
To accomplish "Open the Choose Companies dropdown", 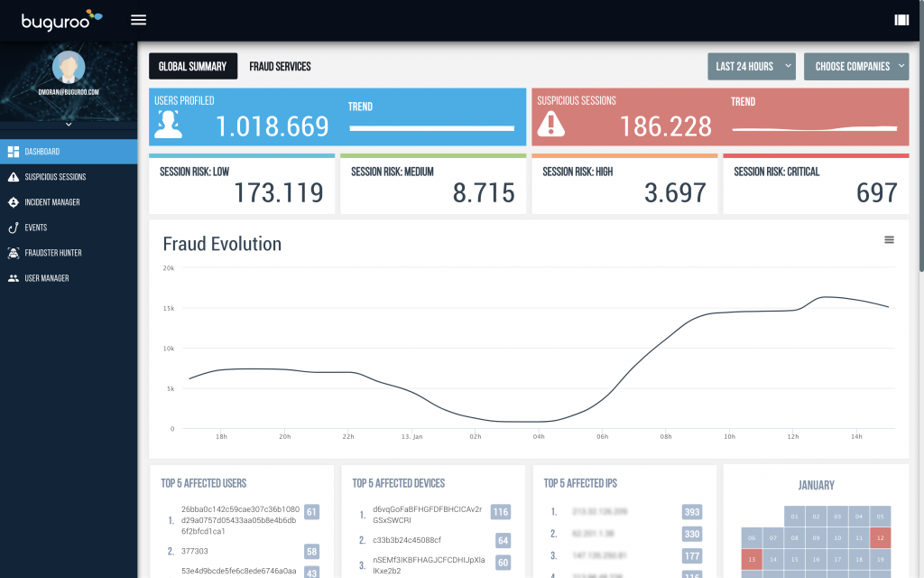I will [855, 66].
